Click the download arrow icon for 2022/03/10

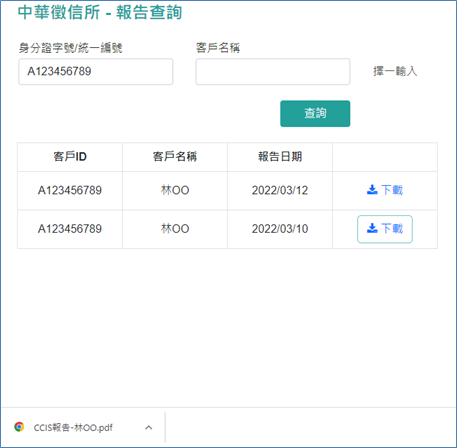pos(372,229)
